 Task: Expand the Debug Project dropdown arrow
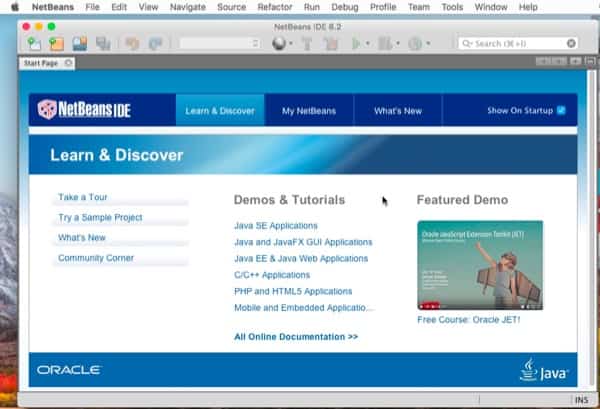398,43
